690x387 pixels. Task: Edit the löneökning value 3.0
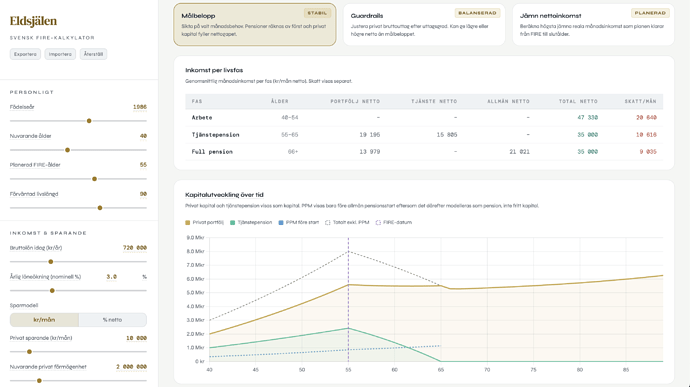pyautogui.click(x=111, y=276)
